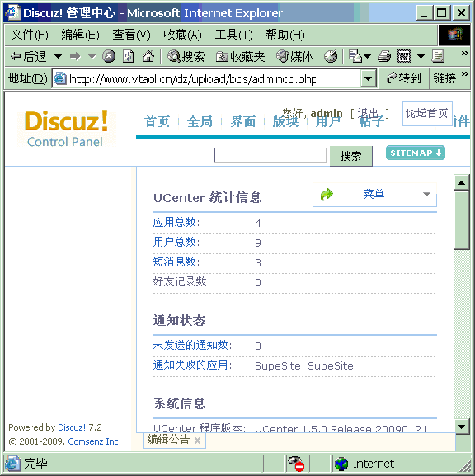Screen dimensions: 475x476
Task: Open the Back button history dropdown
Action: 58,56
